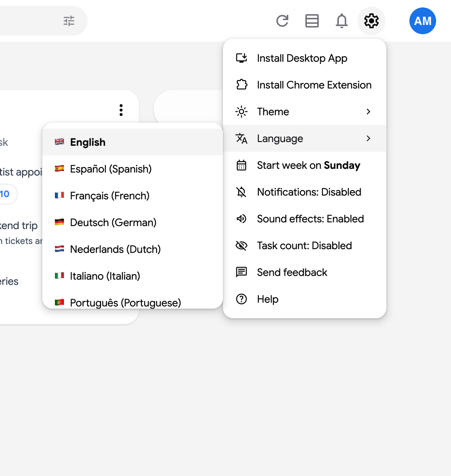The height and width of the screenshot is (476, 451).
Task: Open the task ending in 'kend trip'
Action: [x=19, y=225]
